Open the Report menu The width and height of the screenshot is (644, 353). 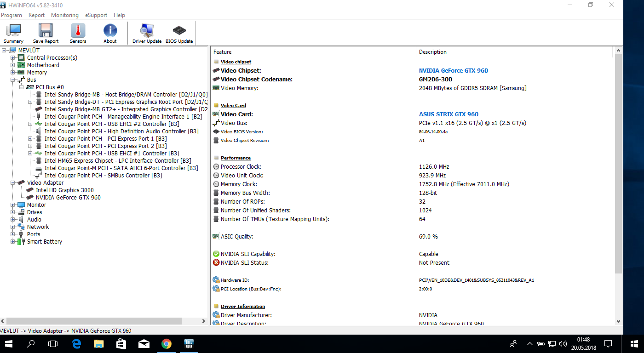pos(37,15)
